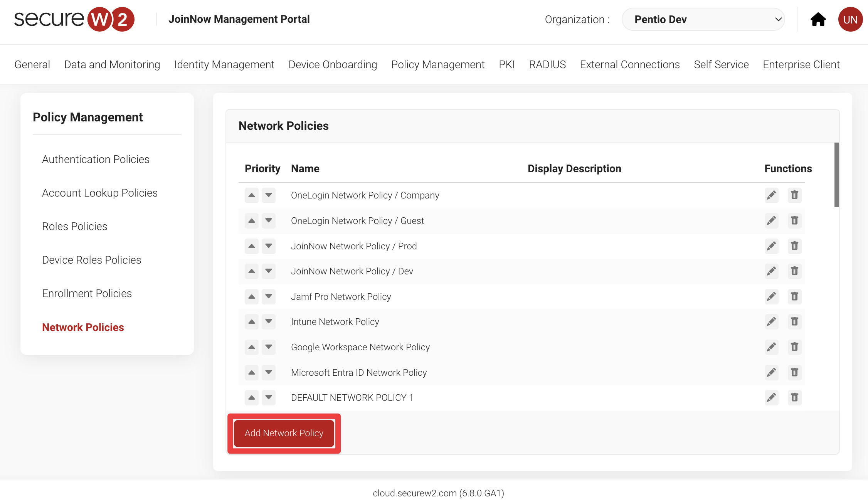Viewport: 868px width, 501px height.
Task: Click the Priority column header
Action: (262, 168)
